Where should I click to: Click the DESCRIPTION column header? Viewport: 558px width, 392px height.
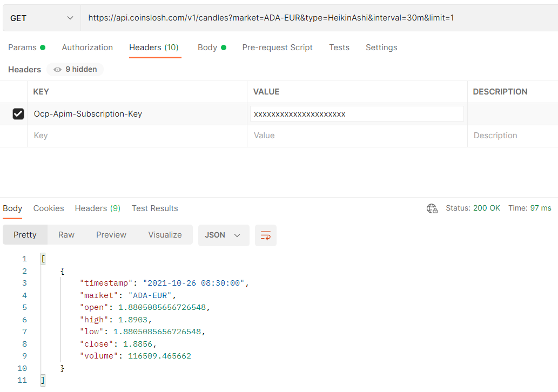click(x=500, y=92)
